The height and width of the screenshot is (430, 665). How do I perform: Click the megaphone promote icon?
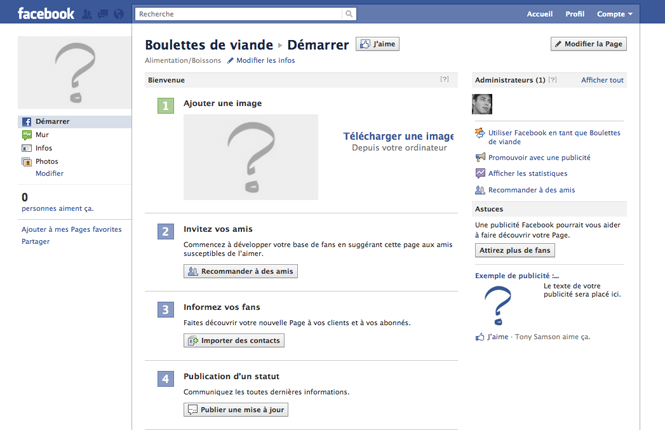pos(480,157)
